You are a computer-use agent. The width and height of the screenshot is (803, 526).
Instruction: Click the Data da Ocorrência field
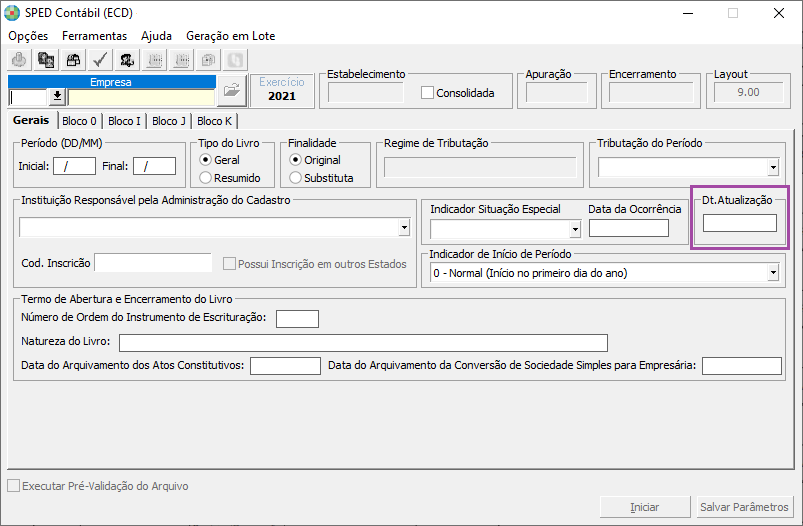[x=629, y=228]
